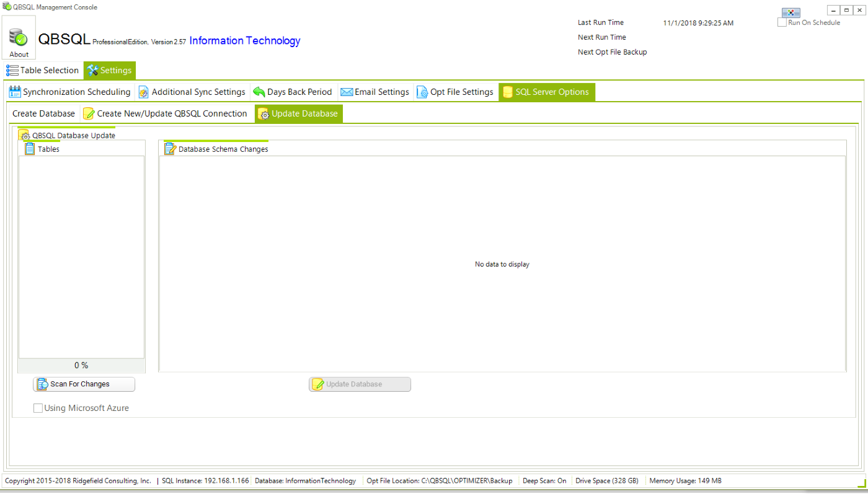Screen dimensions: 868x494
Task: Open the Additional Sync Settings tab
Action: pyautogui.click(x=192, y=92)
